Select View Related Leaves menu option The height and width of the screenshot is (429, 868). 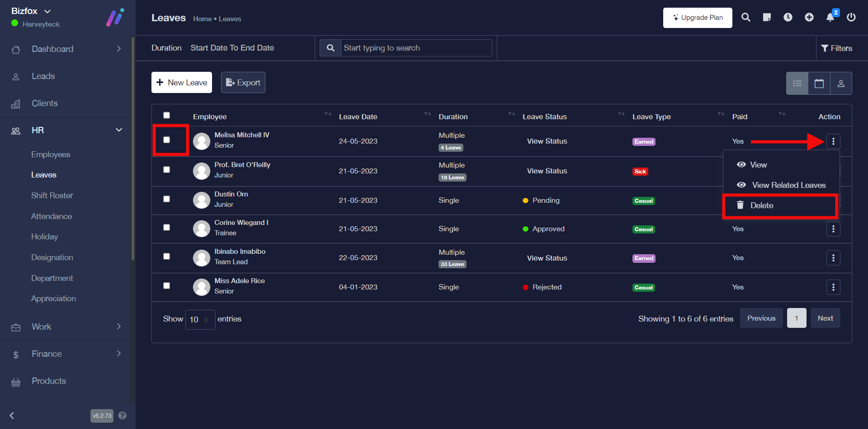click(x=788, y=185)
